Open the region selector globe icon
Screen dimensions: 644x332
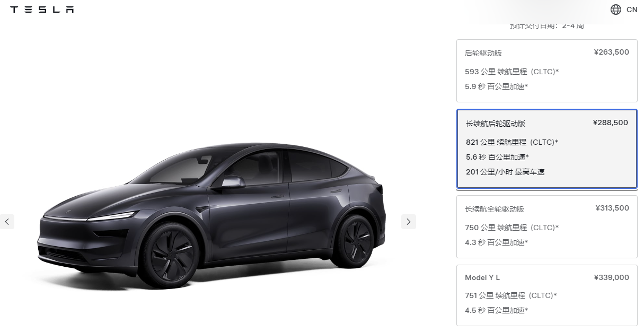coord(616,10)
